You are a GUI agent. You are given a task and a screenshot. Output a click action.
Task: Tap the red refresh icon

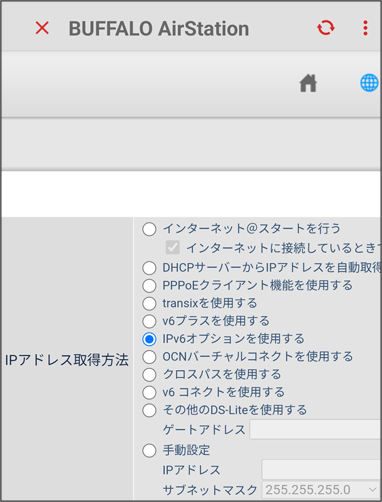(x=326, y=28)
